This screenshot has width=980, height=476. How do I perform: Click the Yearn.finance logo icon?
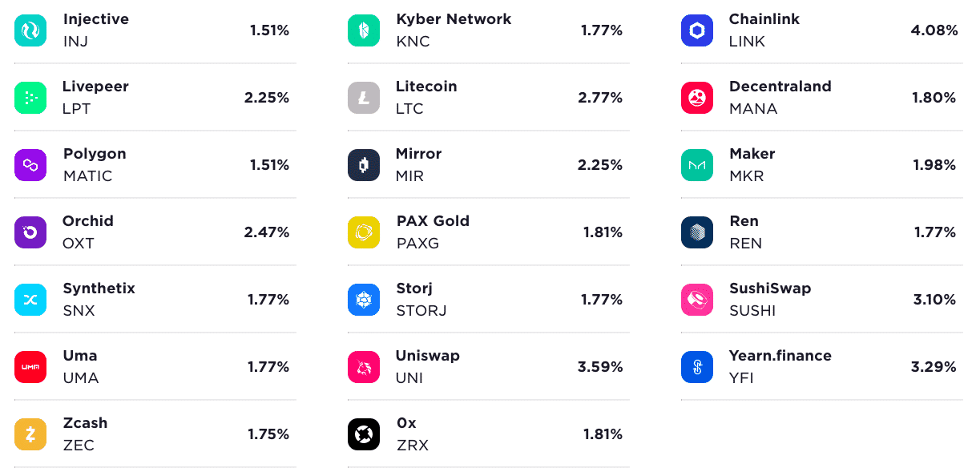tap(696, 366)
